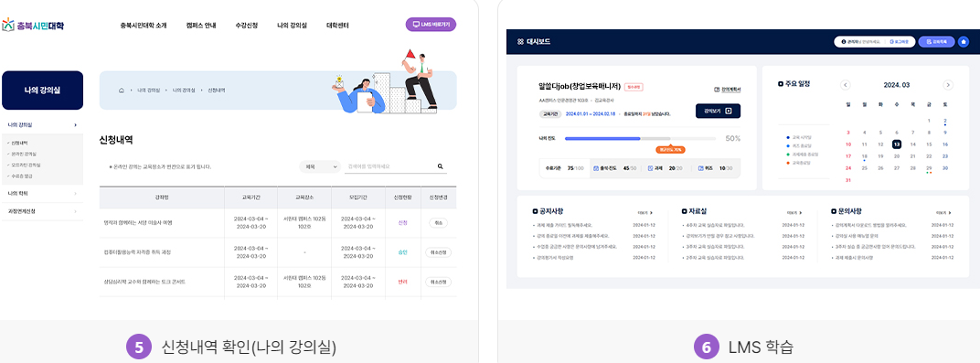Click the 신청현황 column header
This screenshot has height=363, width=980.
(x=402, y=198)
